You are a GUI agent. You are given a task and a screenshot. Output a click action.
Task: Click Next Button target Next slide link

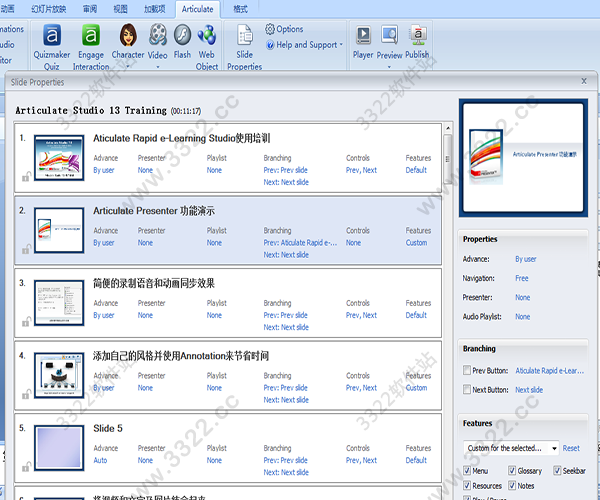pos(529,389)
